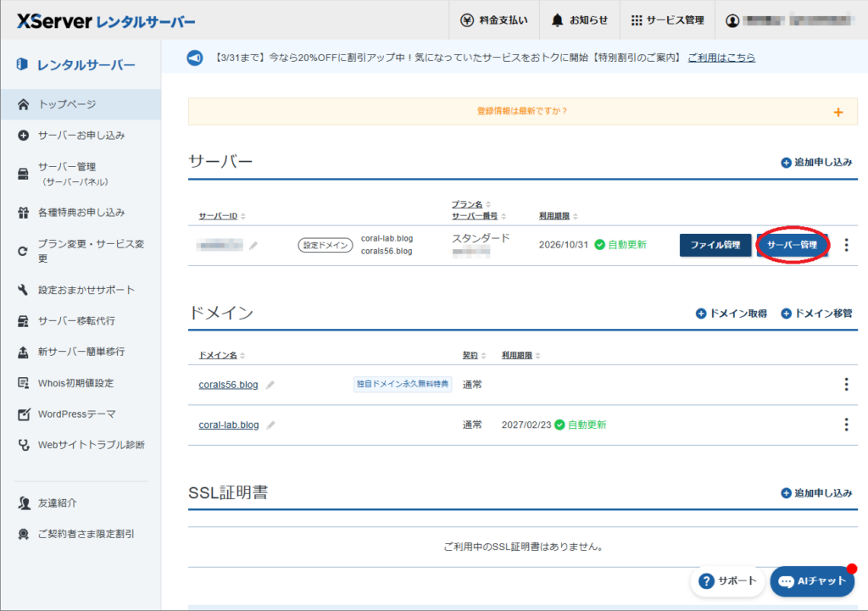Click the megaphone icon on the campaign banner
This screenshot has height=611, width=868.
tap(194, 58)
